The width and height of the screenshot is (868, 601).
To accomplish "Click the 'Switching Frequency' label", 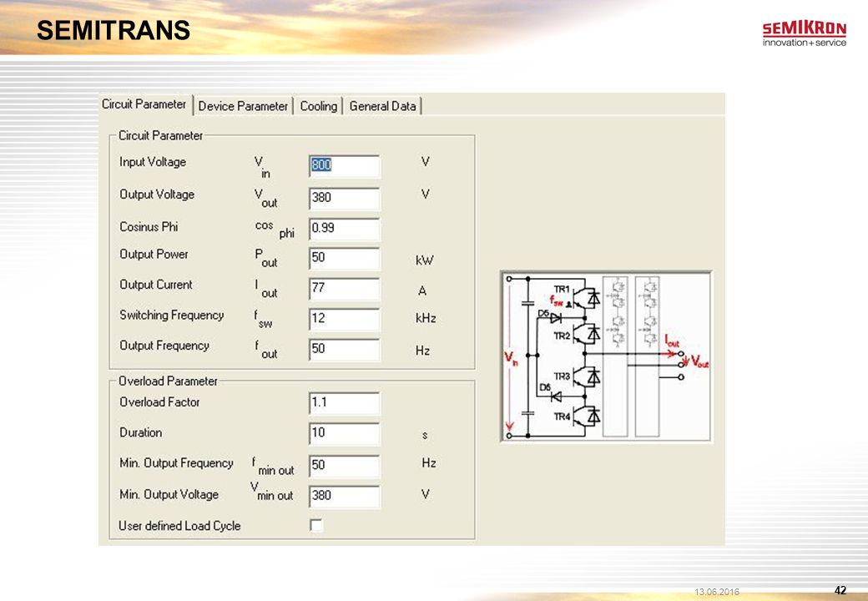I will [172, 315].
